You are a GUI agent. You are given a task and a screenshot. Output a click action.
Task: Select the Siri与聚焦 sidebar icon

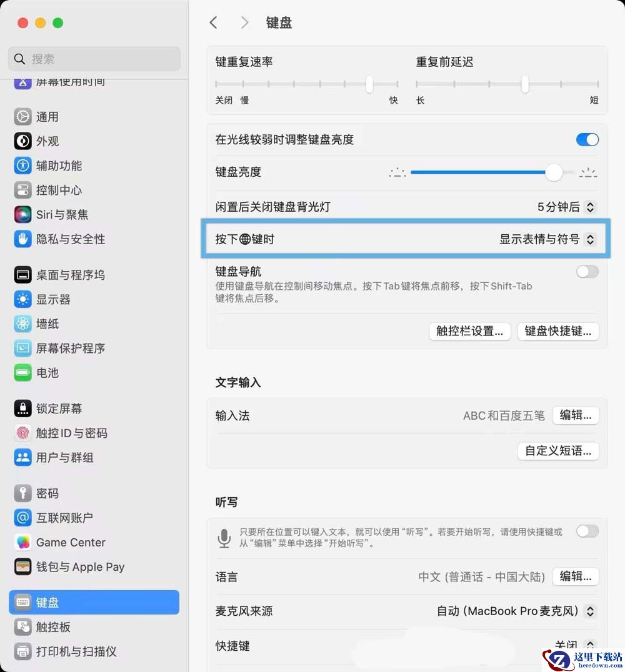[x=22, y=214]
